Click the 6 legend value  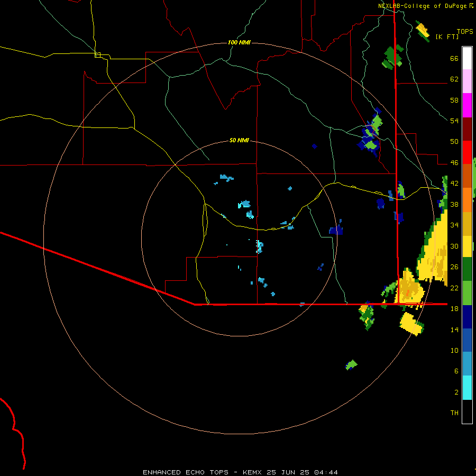(x=456, y=371)
